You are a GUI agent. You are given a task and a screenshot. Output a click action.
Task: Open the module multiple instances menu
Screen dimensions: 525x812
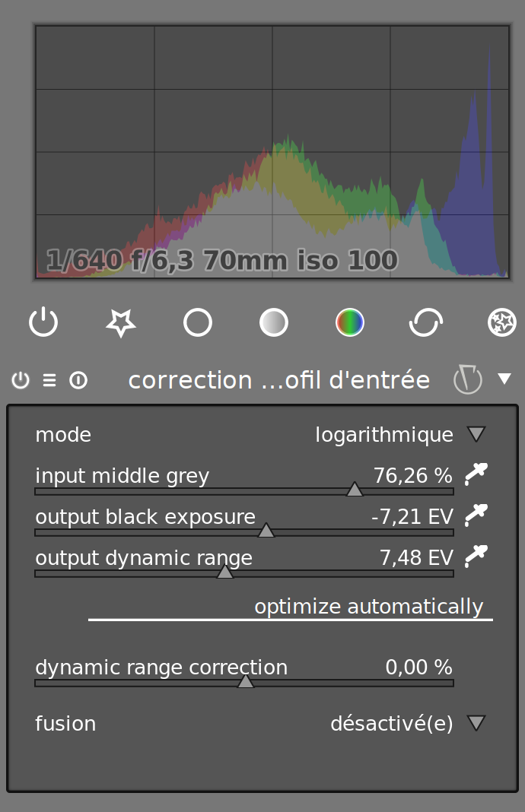point(49,380)
